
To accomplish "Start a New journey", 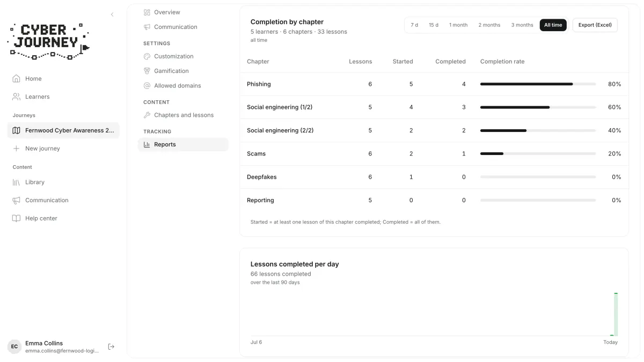I will [63, 149].
